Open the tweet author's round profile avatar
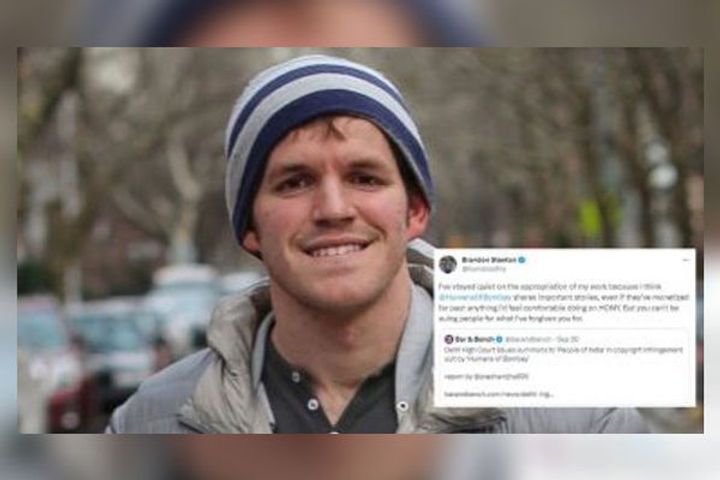720x480 pixels. [448, 264]
